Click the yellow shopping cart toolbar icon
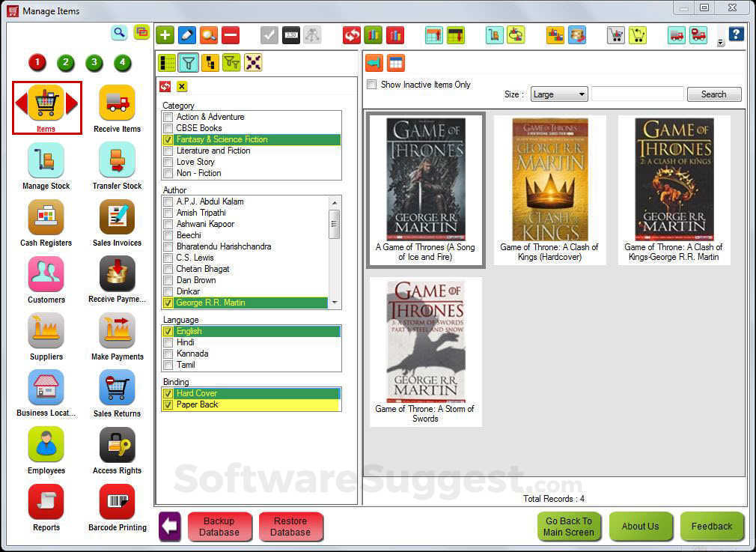Viewport: 756px width, 552px height. (x=638, y=35)
